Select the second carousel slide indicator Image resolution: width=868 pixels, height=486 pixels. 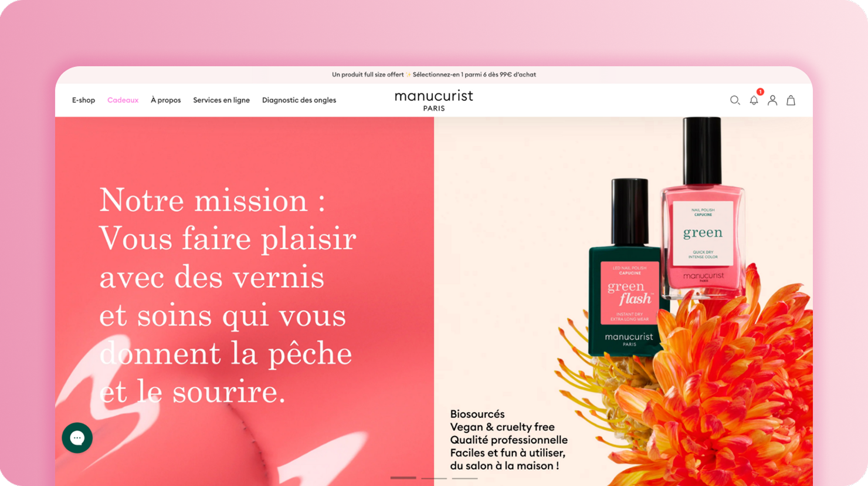point(434,478)
